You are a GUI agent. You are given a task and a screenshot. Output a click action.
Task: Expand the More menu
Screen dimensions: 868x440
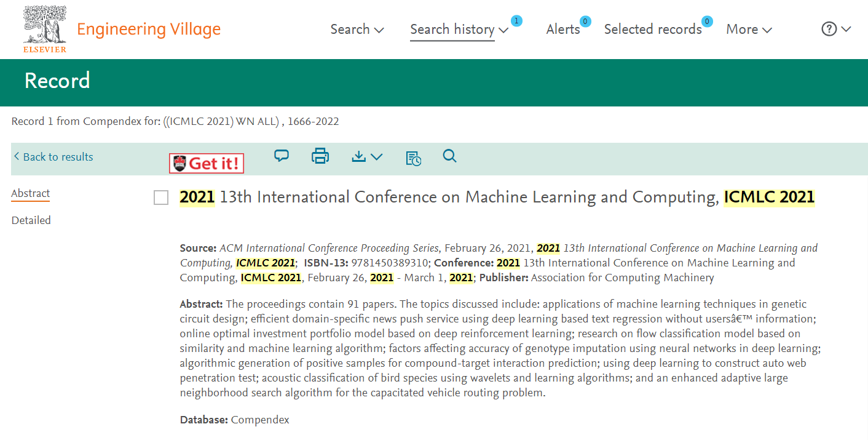point(749,29)
